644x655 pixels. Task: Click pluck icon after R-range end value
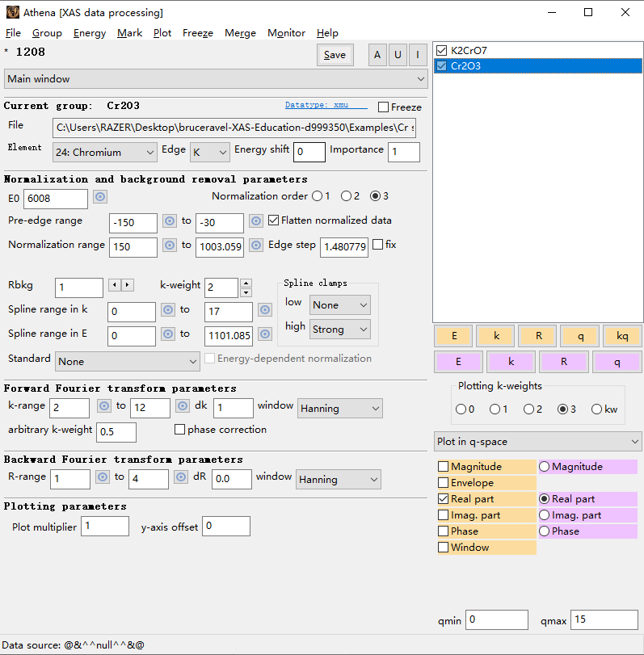coord(183,477)
